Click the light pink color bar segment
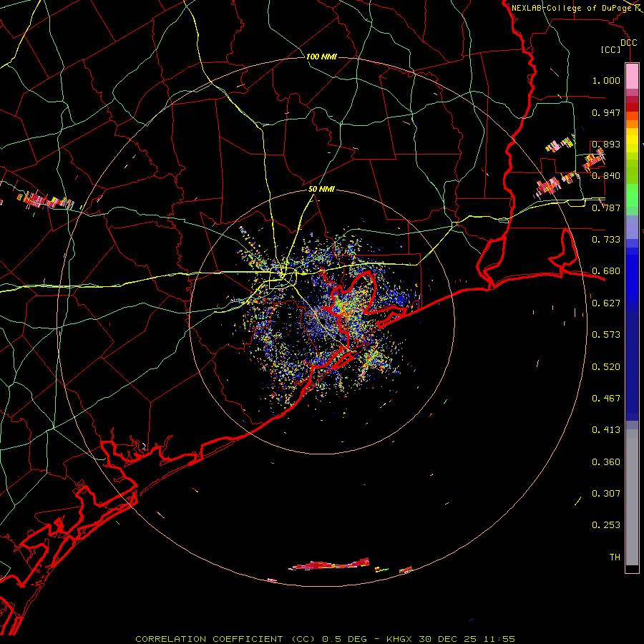Screen dimensions: 644x644 632,77
